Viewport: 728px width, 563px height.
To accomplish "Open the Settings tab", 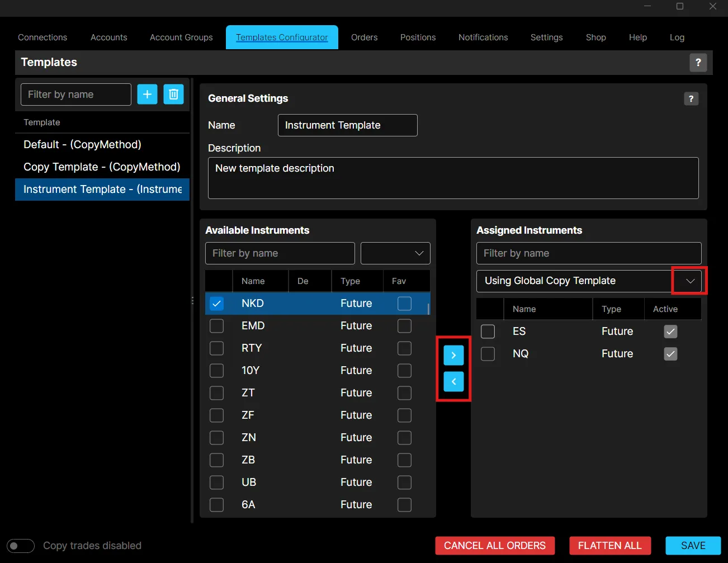I will tap(547, 37).
